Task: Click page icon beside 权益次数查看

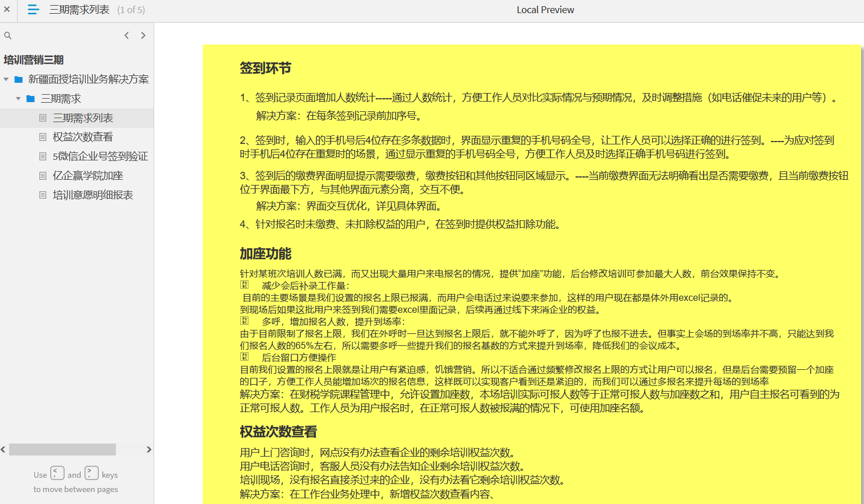Action: [x=43, y=137]
